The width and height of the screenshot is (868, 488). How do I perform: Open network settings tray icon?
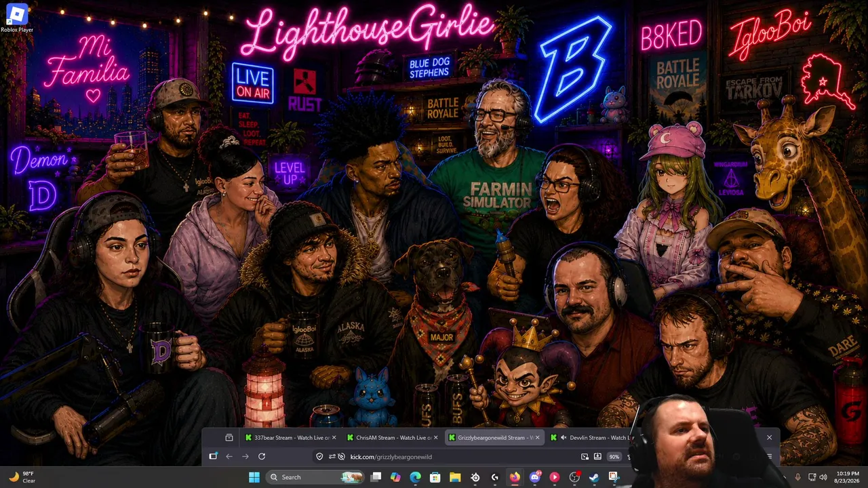coord(812,477)
